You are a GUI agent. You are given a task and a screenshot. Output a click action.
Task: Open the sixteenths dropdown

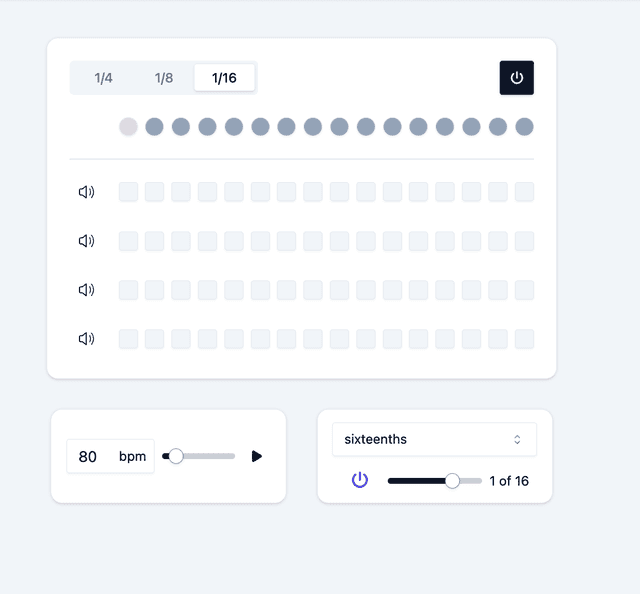pos(434,439)
